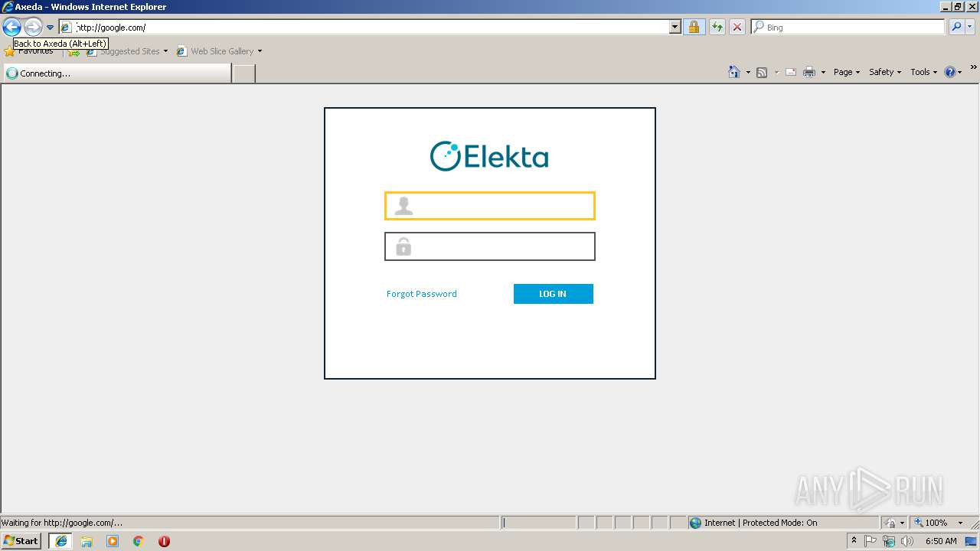This screenshot has width=980, height=551.
Task: Click the Home page icon
Action: (733, 72)
